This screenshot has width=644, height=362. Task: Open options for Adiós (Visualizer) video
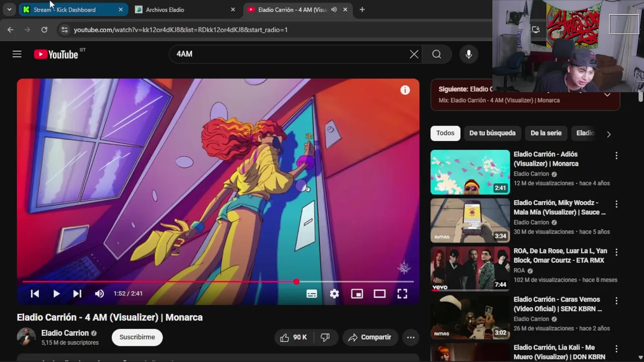[616, 156]
